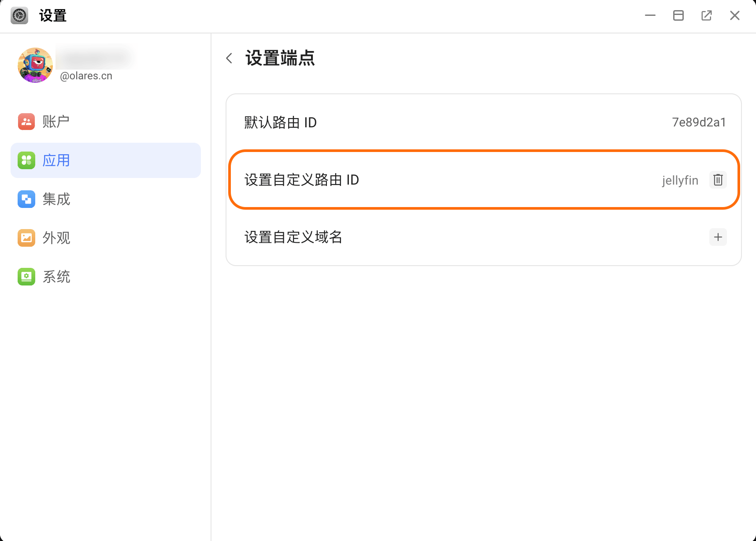Open the 账户 section from sidebar menu

[x=56, y=122]
